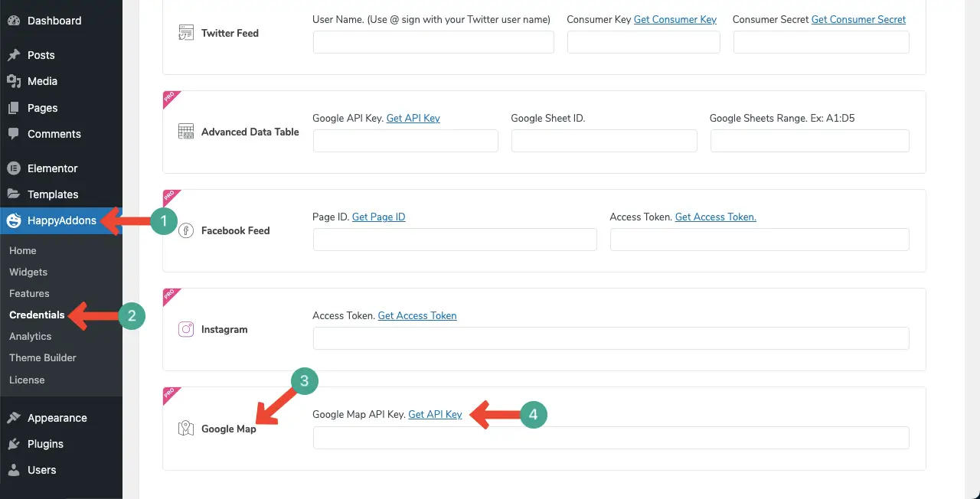Open the Features submenu item
This screenshot has width=980, height=499.
coord(29,293)
